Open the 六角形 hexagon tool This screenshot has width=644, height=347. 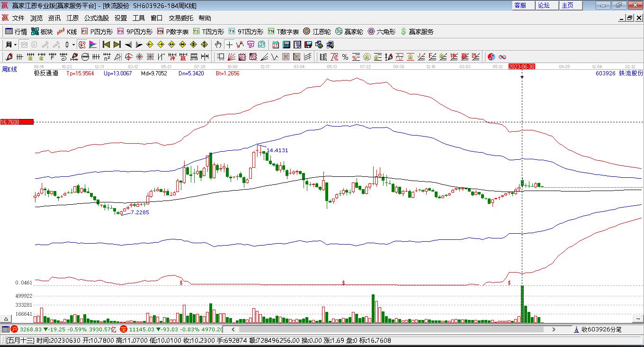(x=381, y=32)
